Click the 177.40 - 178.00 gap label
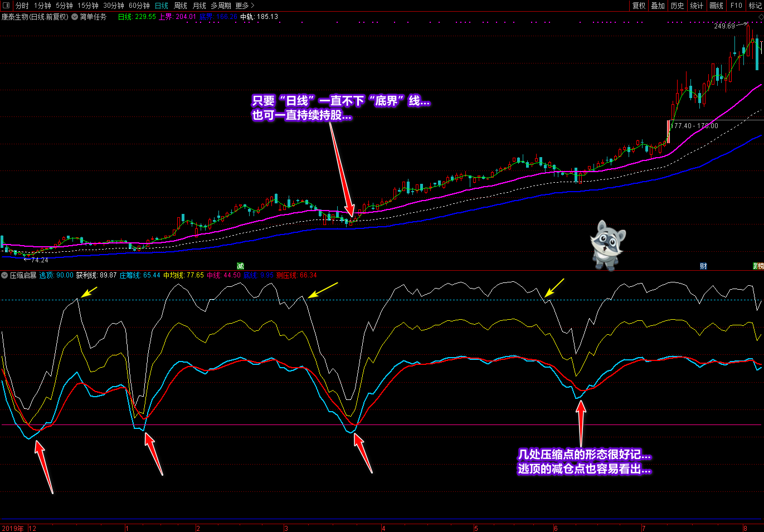Image resolution: width=764 pixels, height=532 pixels. (694, 126)
